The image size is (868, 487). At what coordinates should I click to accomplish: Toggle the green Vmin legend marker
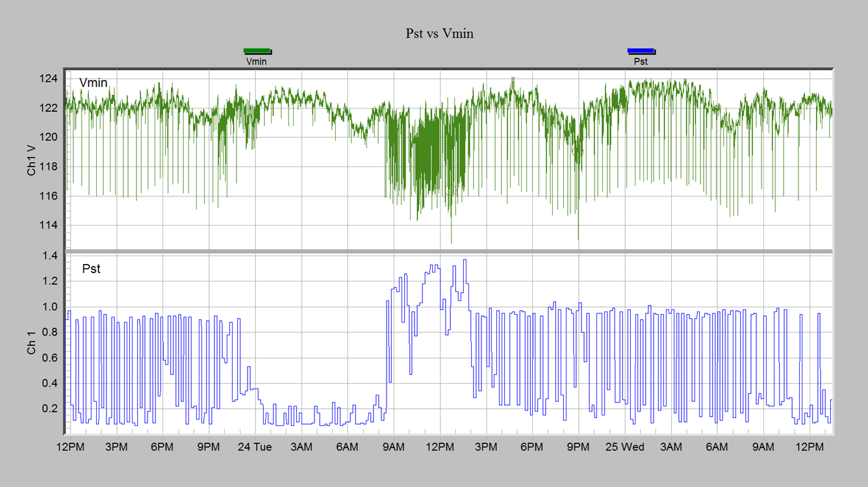(x=257, y=49)
